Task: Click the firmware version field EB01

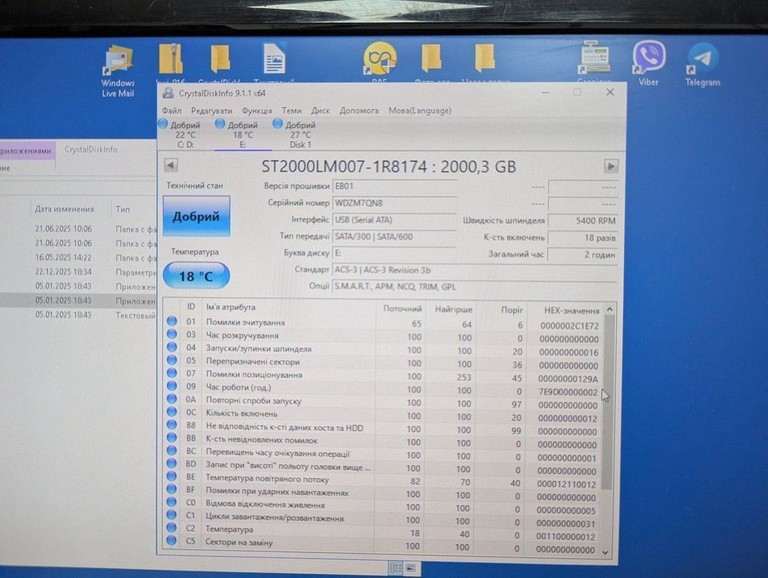Action: point(395,186)
